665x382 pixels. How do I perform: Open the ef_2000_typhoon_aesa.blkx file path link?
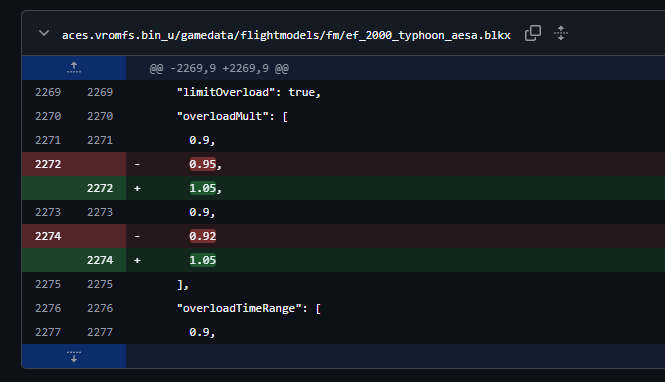[x=286, y=35]
